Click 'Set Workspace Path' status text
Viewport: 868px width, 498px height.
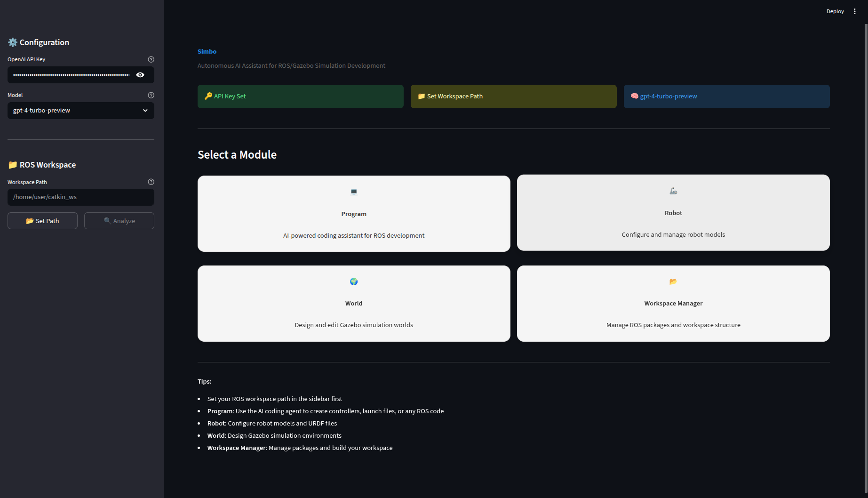tap(455, 96)
